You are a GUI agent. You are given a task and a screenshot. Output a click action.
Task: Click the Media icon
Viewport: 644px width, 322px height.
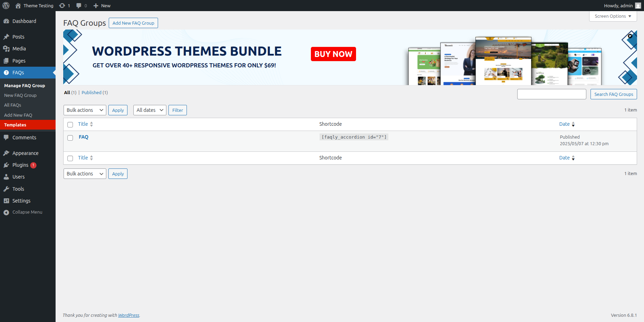pos(6,49)
